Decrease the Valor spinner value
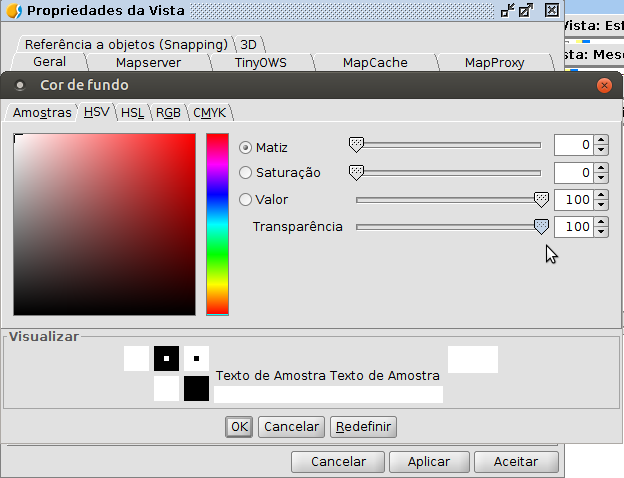The height and width of the screenshot is (478, 624). click(600, 205)
